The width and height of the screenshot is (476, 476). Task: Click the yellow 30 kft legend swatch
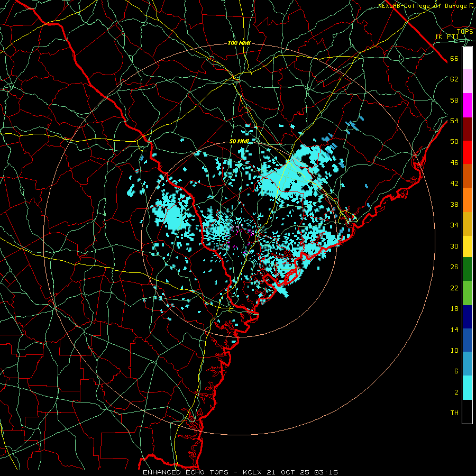tap(467, 246)
